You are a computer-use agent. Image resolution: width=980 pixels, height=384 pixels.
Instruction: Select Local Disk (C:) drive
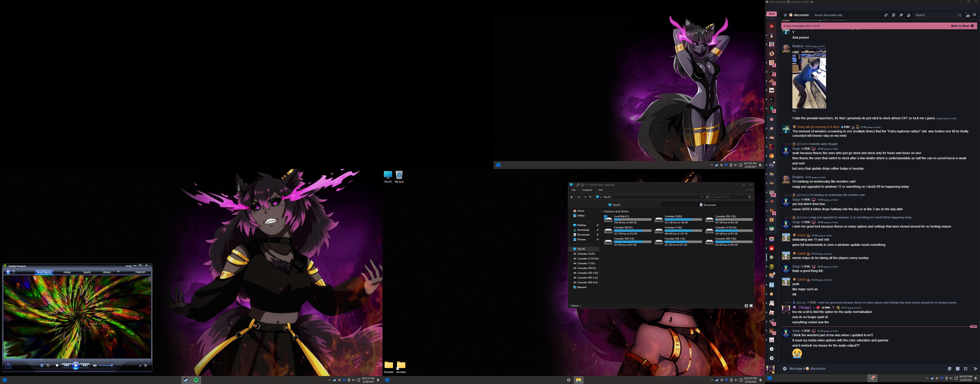point(628,219)
